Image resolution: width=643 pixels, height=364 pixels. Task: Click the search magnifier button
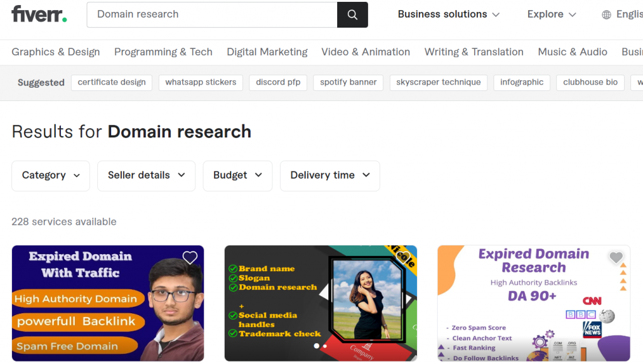pyautogui.click(x=352, y=14)
